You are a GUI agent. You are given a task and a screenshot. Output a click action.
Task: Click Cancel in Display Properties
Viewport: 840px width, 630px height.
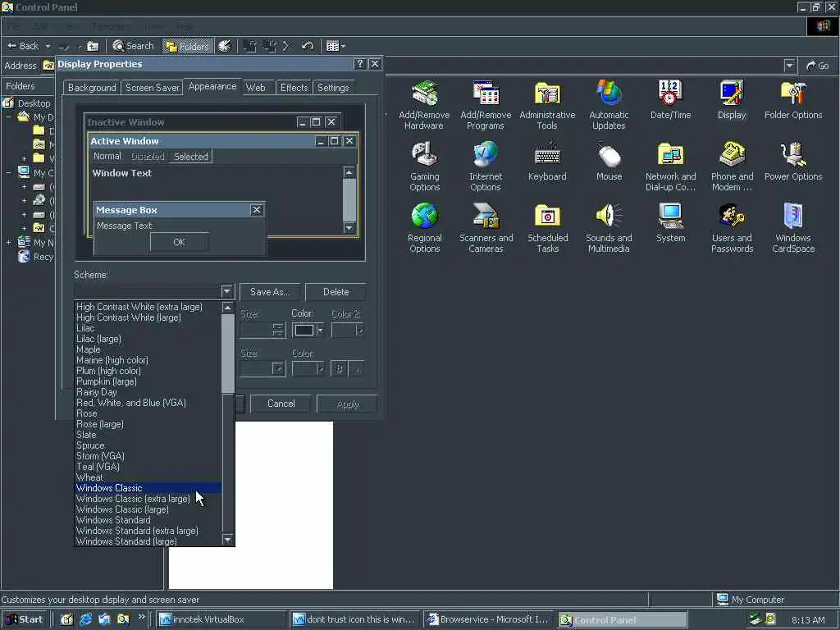[281, 404]
